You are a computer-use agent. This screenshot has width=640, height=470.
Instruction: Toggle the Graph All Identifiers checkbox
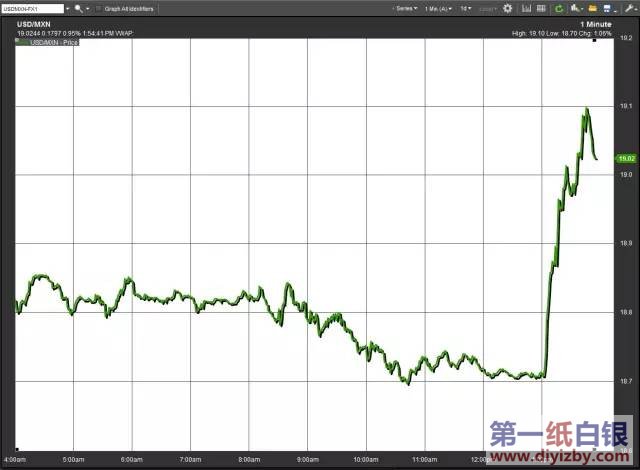point(97,8)
